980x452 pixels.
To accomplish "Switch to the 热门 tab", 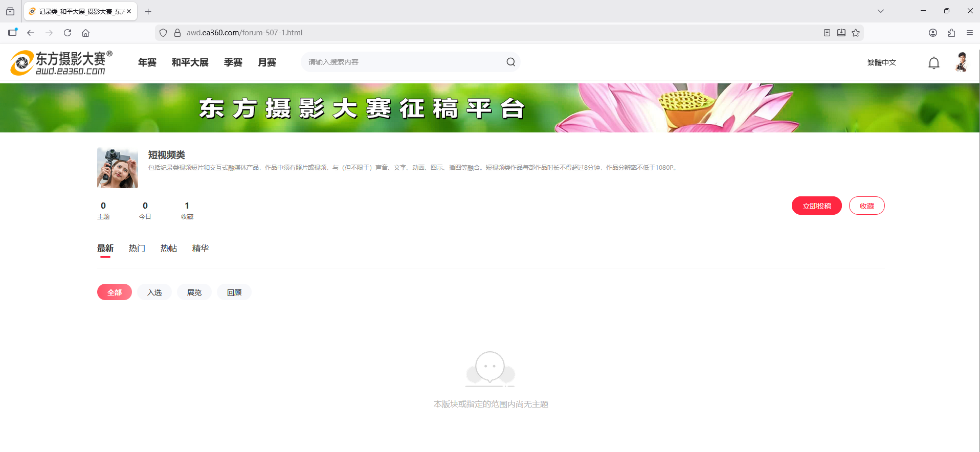I will coord(137,248).
